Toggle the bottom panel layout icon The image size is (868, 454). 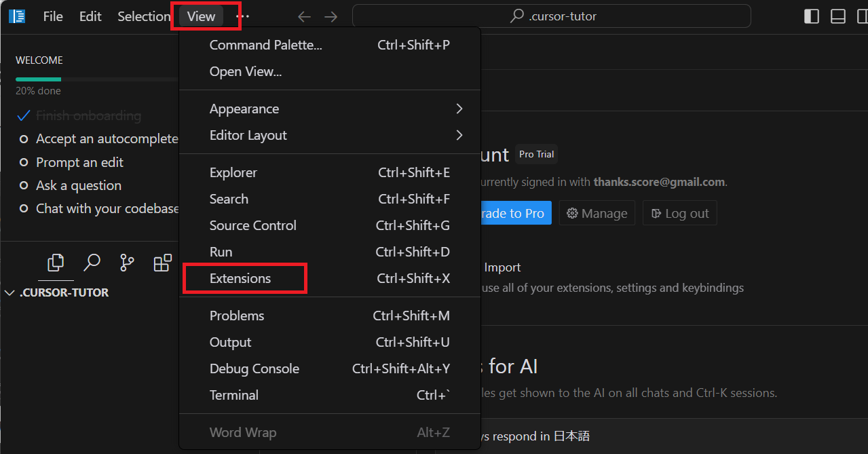pyautogui.click(x=838, y=16)
